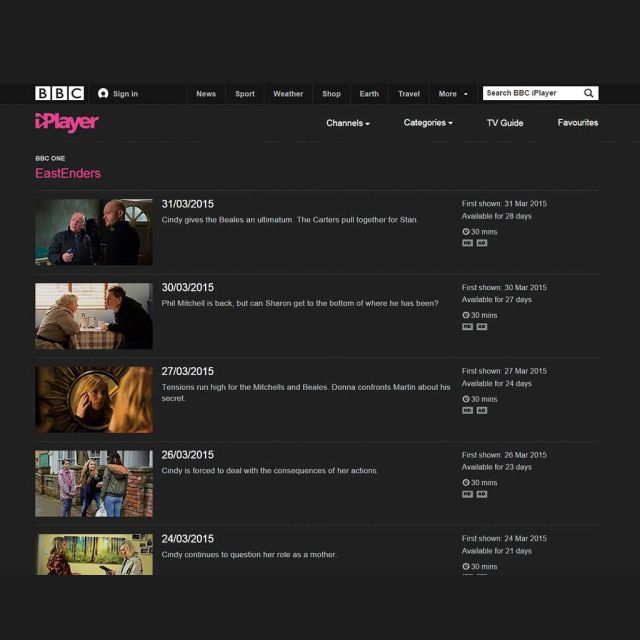
Task: Click 'First shown: 30 Mar 2015' text
Action: click(x=504, y=287)
